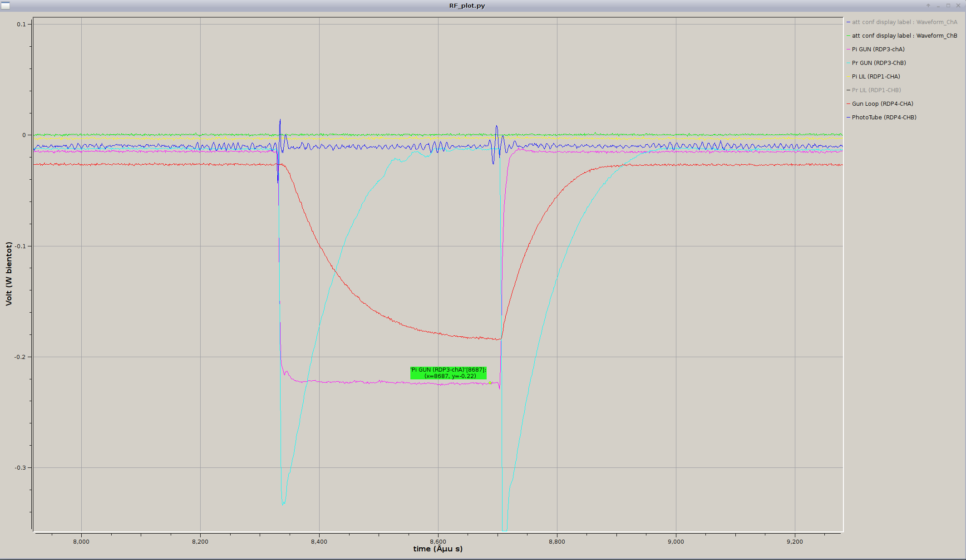The width and height of the screenshot is (966, 560).
Task: Maximize the RF_plot.py window
Action: point(948,5)
